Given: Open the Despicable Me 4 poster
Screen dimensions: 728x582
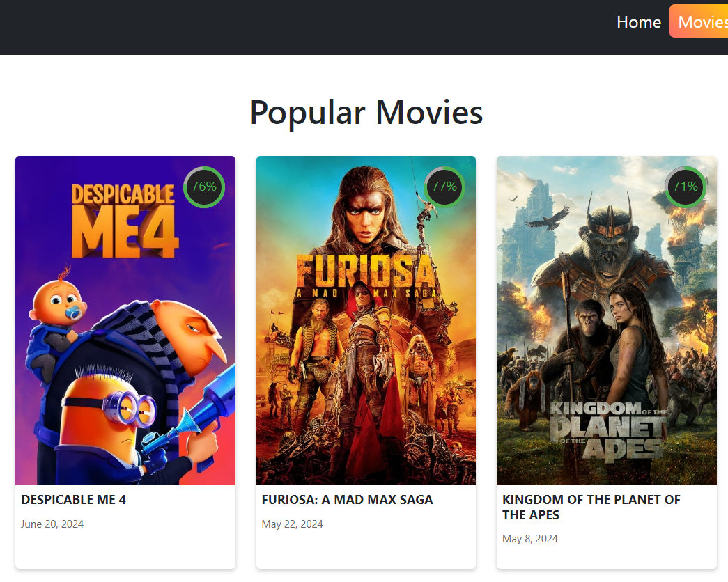Looking at the screenshot, I should (125, 321).
